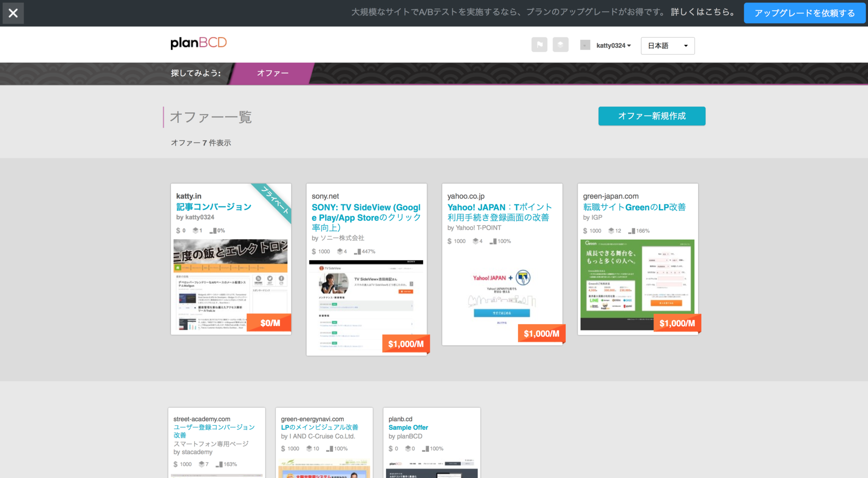Click the layers count icon on the sony.net offer

pos(340,251)
